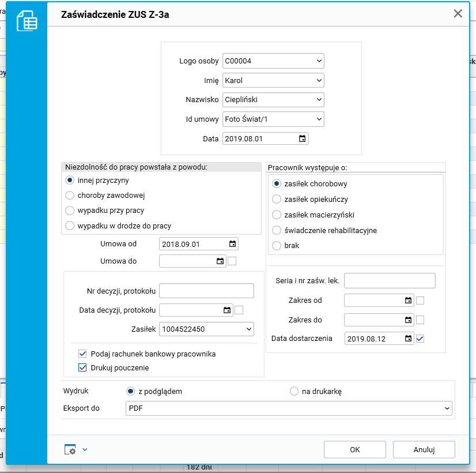This screenshot has width=476, height=473.
Task: Pick 'zasiłek macierzyński' option
Action: (x=277, y=215)
